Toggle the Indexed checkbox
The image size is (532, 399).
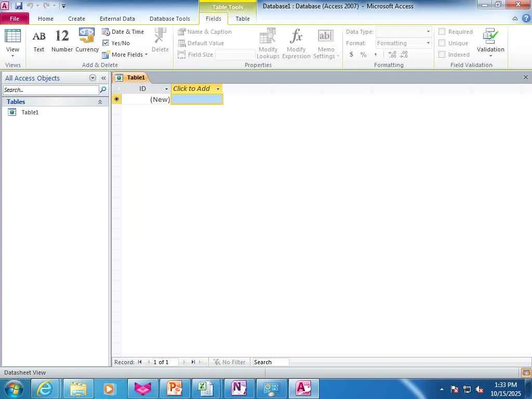pos(442,54)
